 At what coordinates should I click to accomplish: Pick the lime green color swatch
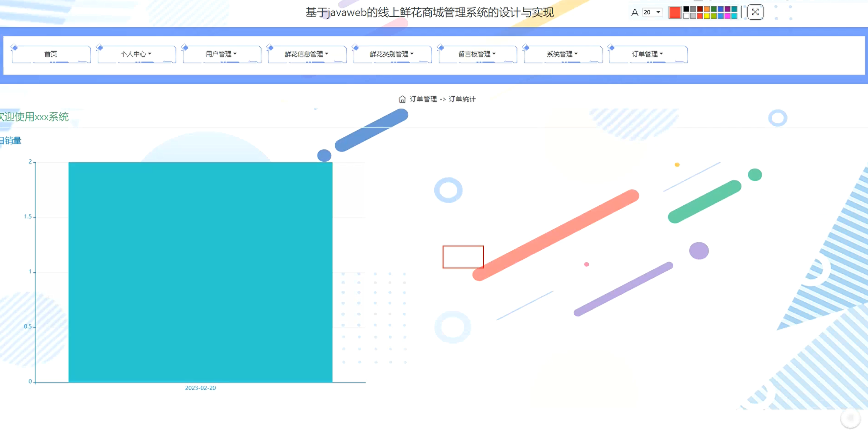coord(714,16)
